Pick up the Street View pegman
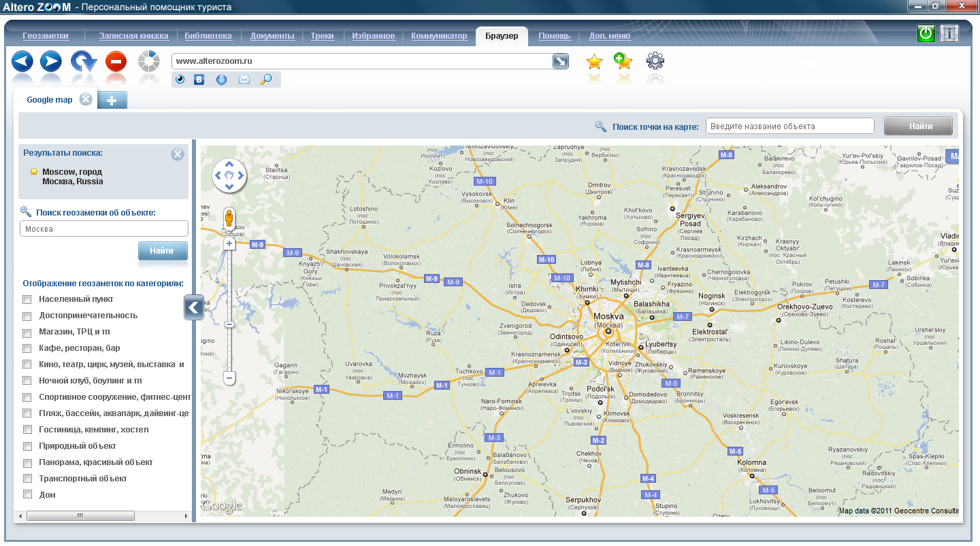This screenshot has width=980, height=546. 229,219
